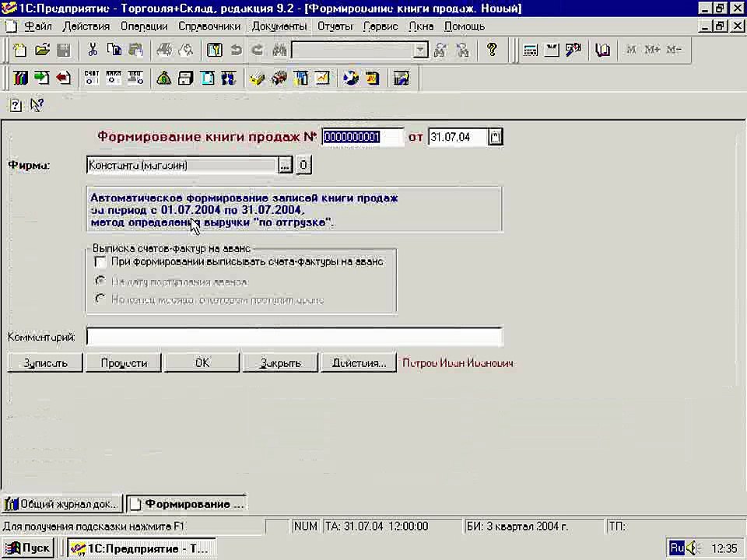Screen dimensions: 747x560
Task: Click the OK button
Action: click(202, 363)
